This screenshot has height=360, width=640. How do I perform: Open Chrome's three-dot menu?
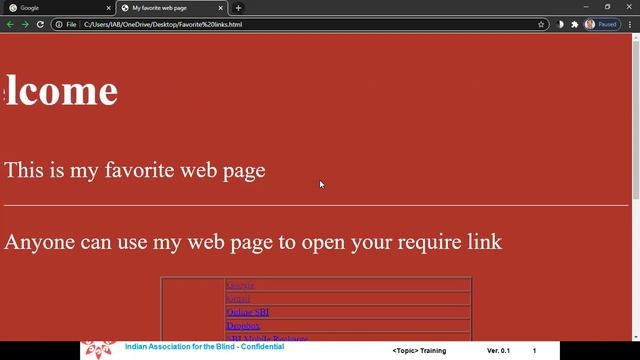[630, 24]
